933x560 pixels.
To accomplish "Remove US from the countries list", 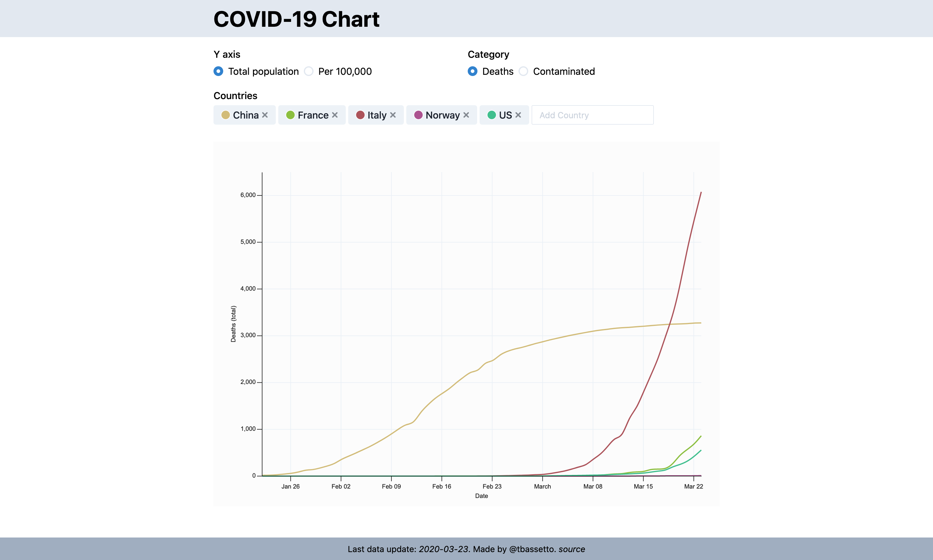I will coord(518,115).
